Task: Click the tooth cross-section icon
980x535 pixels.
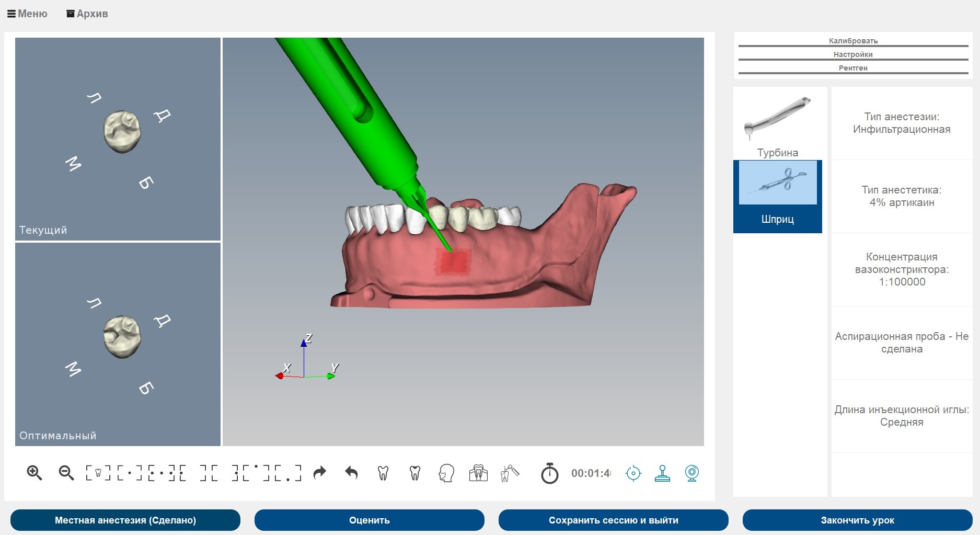Action: 478,473
